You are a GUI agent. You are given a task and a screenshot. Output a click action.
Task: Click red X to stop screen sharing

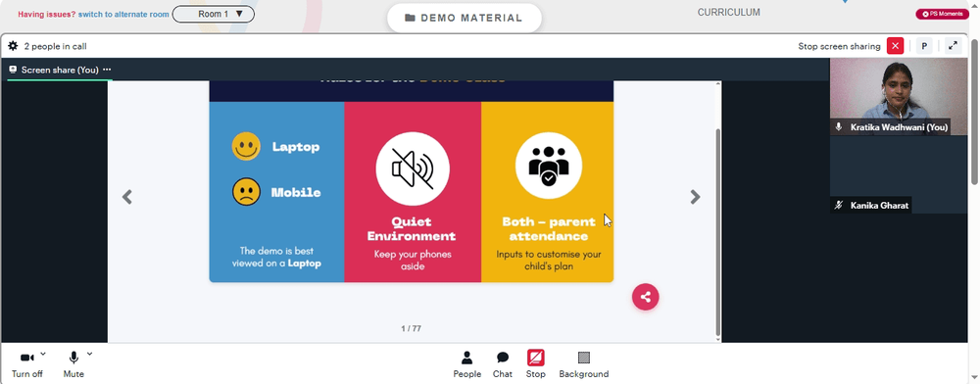click(x=895, y=46)
